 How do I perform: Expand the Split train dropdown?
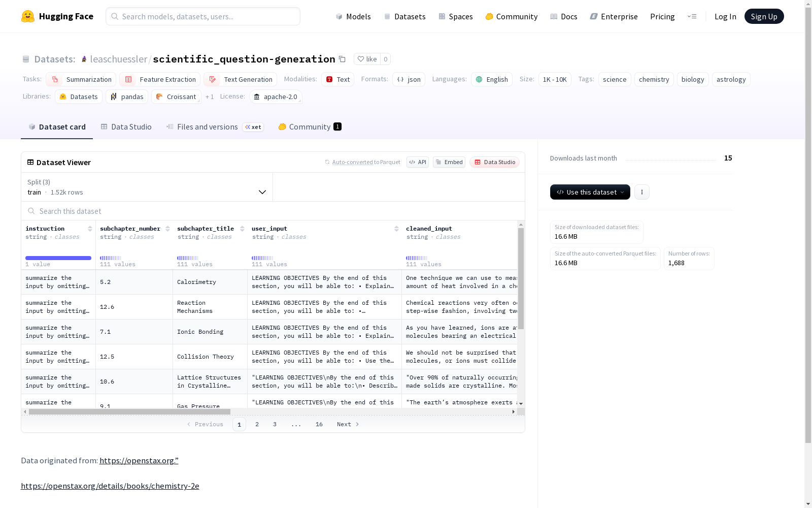147,187
